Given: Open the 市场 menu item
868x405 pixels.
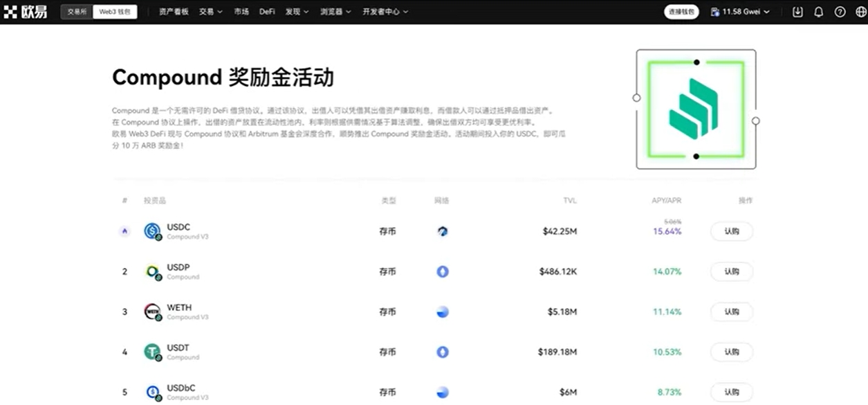Looking at the screenshot, I should [241, 12].
